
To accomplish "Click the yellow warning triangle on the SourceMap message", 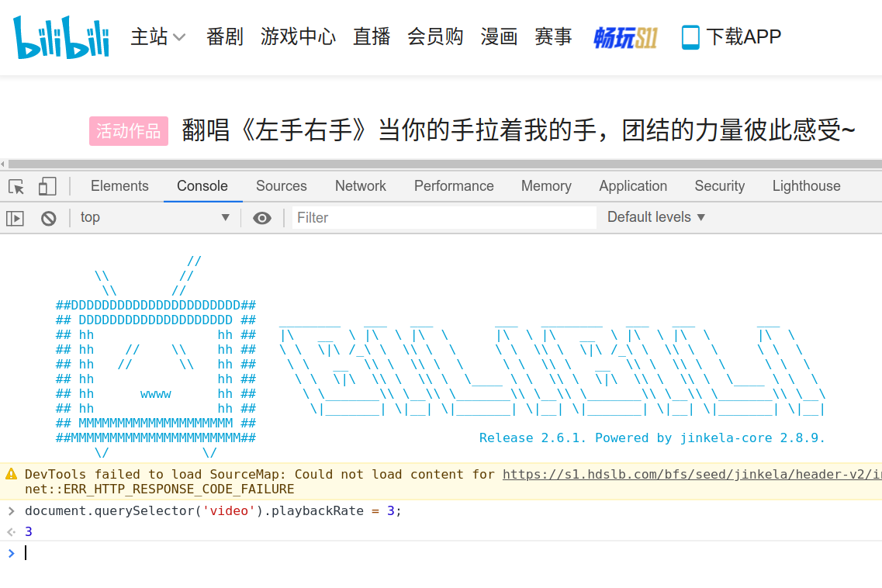I will coord(11,474).
